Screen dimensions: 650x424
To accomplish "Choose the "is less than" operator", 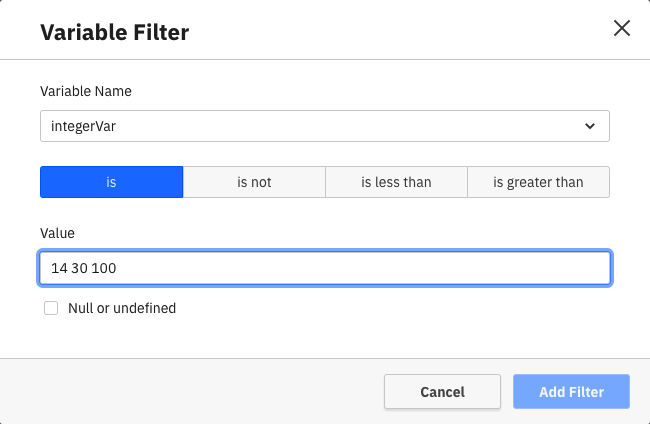I will click(396, 182).
